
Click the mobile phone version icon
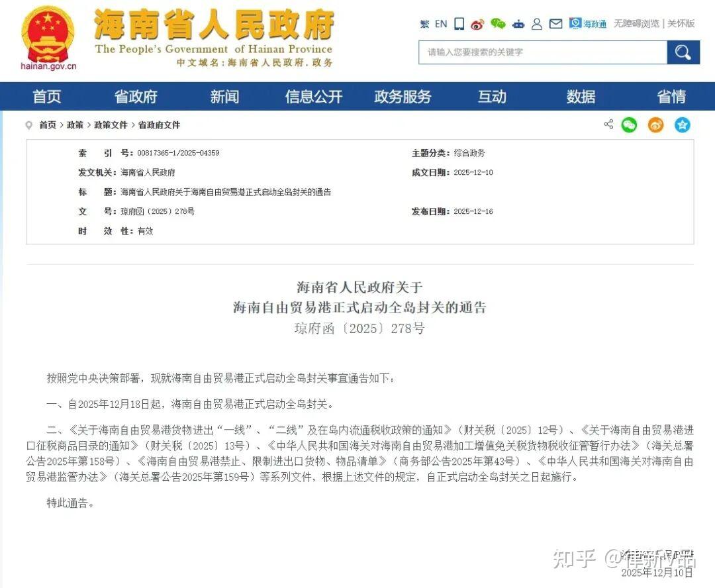click(459, 24)
